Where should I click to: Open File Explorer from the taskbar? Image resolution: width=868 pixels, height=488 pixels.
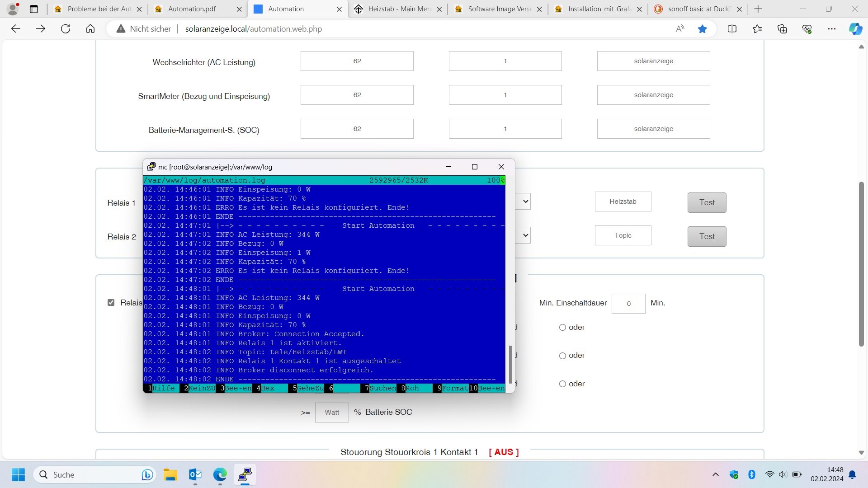170,474
